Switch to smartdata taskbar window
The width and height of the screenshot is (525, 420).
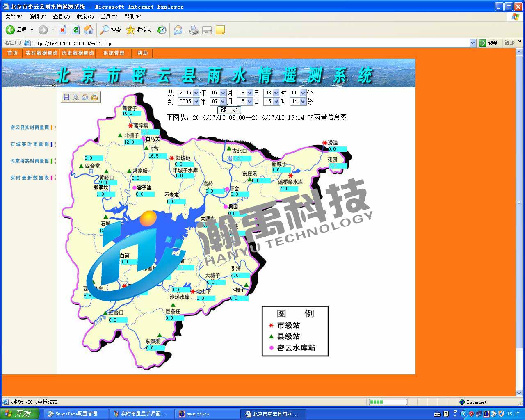[207, 414]
